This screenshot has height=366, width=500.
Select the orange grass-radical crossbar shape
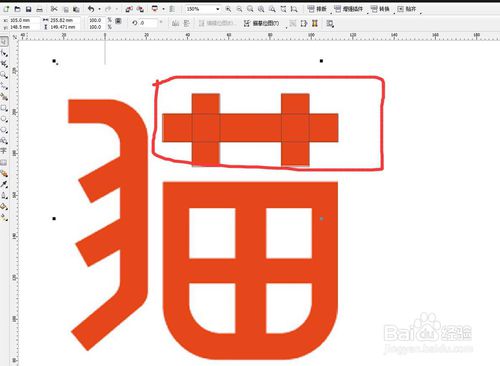click(x=250, y=128)
